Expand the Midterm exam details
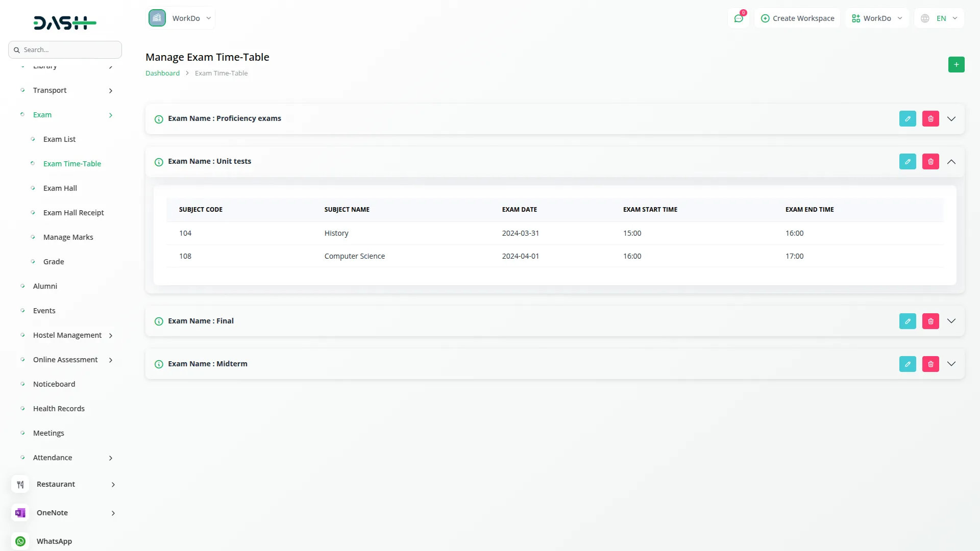The height and width of the screenshot is (551, 980). 951,364
